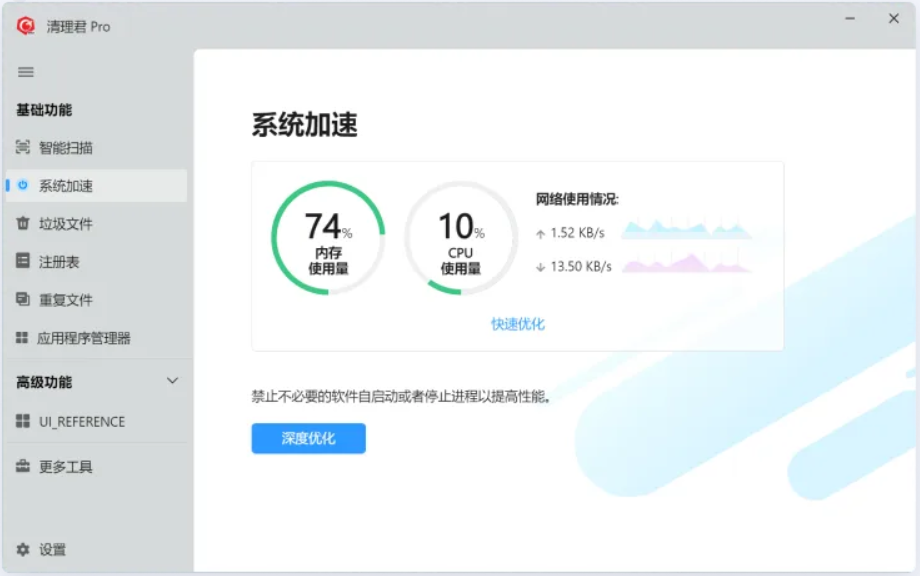Click the upload network graph
920x576 pixels.
tap(686, 229)
